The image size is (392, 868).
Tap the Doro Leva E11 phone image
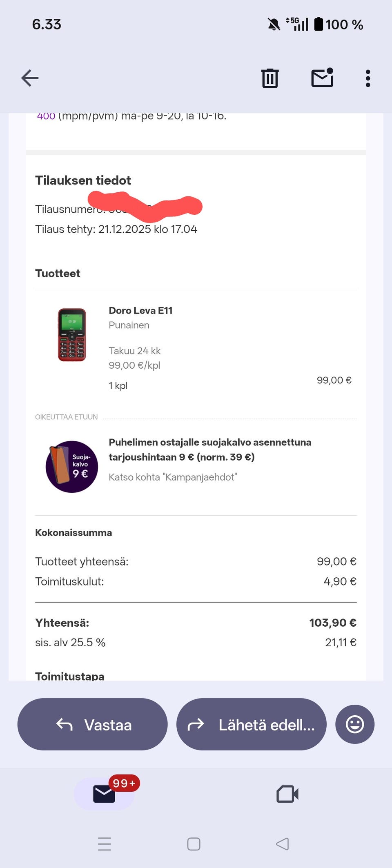click(72, 335)
